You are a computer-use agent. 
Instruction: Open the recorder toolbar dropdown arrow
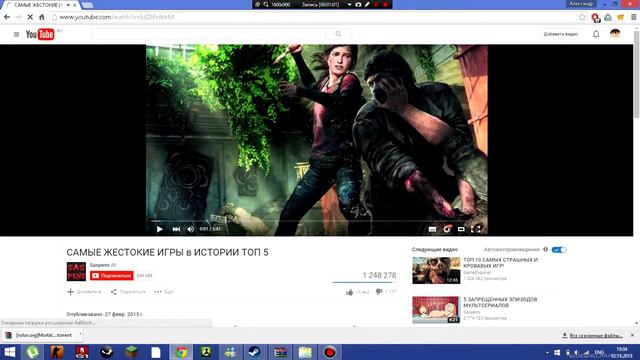pos(349,4)
